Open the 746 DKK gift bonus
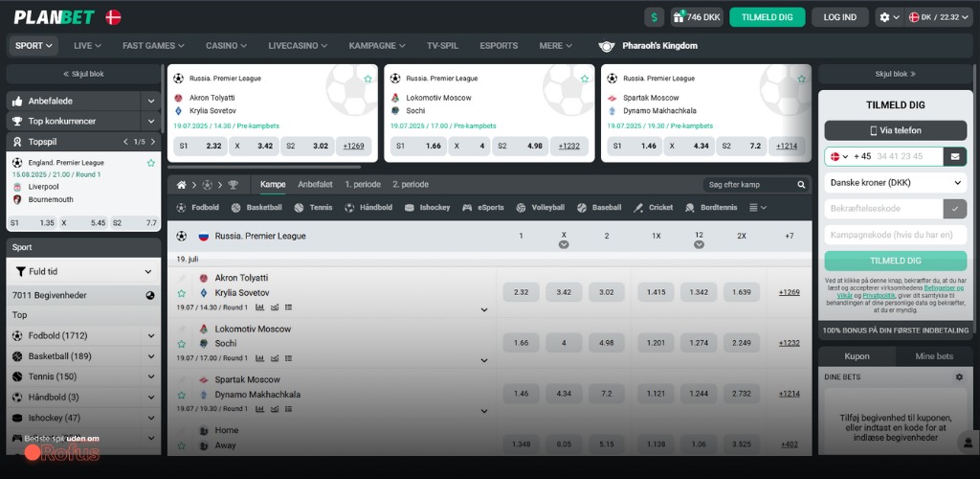The width and height of the screenshot is (980, 479). click(x=697, y=17)
